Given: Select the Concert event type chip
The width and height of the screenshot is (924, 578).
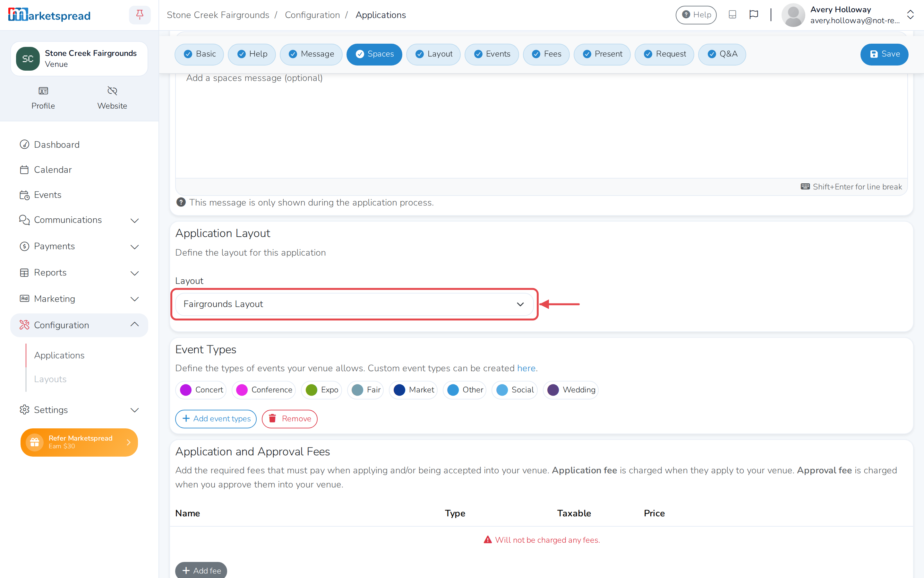Looking at the screenshot, I should (201, 390).
